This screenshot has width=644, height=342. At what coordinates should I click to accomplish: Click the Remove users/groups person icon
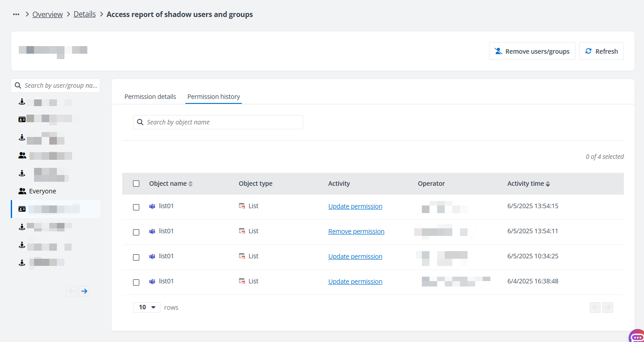[x=498, y=51]
